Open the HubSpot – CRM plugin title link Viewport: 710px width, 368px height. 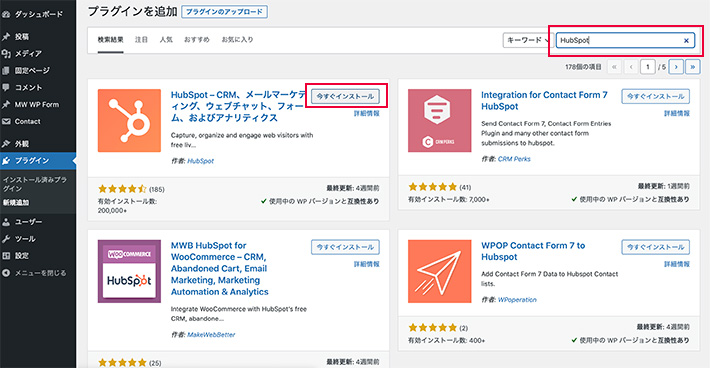(x=238, y=106)
